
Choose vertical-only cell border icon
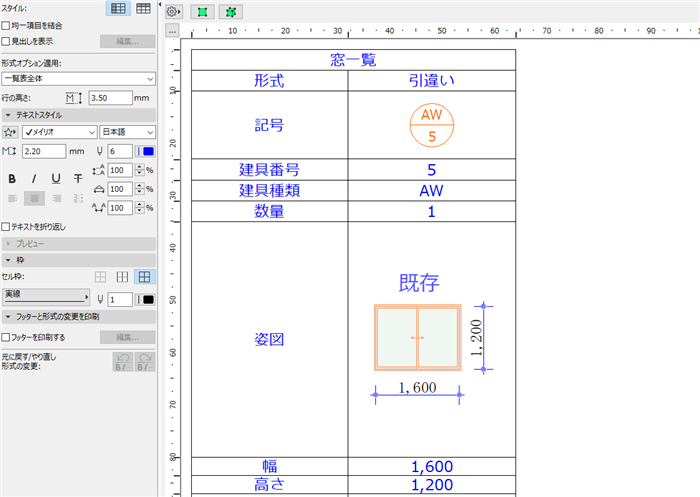122,277
